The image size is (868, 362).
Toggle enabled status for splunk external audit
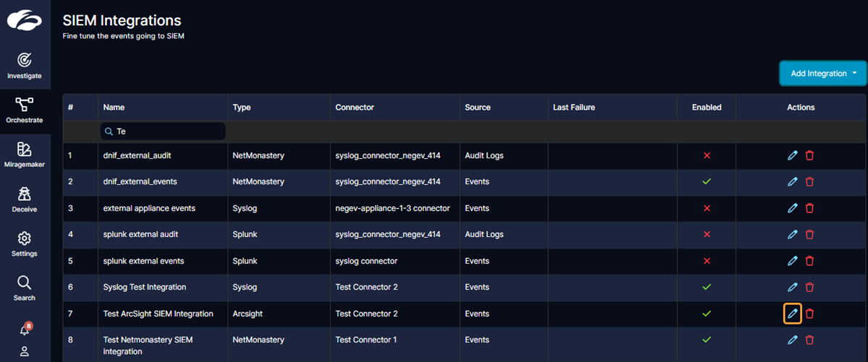pyautogui.click(x=707, y=234)
